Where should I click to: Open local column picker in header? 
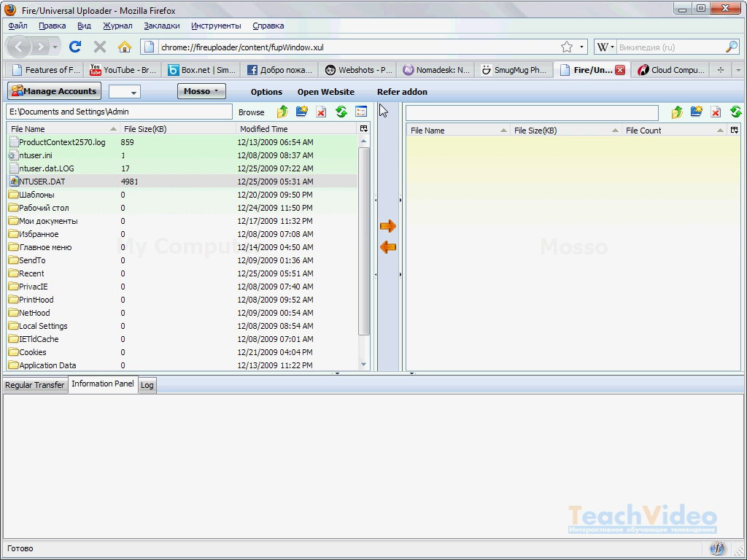[363, 128]
